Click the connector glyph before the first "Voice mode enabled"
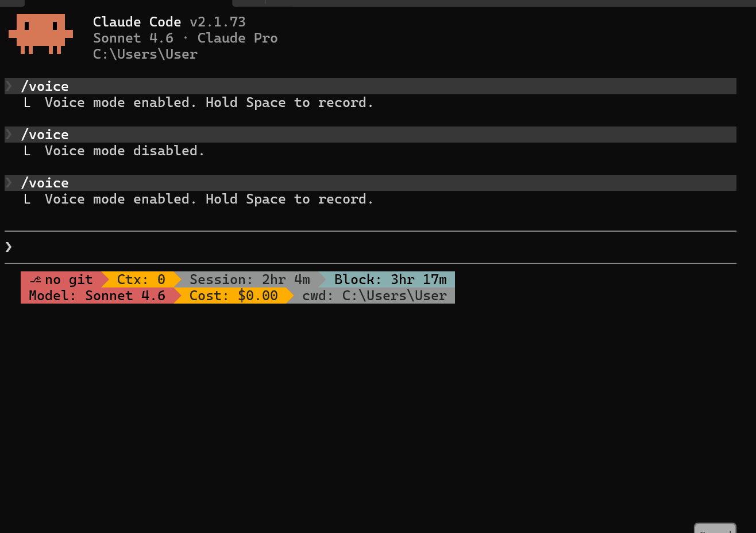 click(27, 103)
